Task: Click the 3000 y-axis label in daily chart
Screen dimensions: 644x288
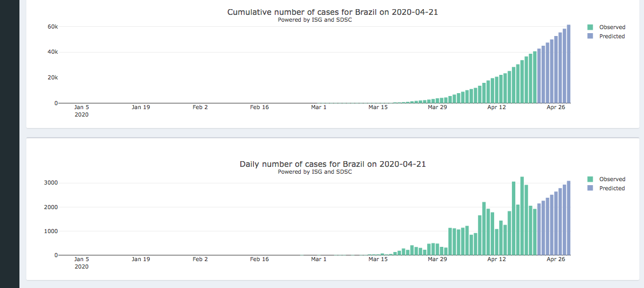Action: [51, 183]
